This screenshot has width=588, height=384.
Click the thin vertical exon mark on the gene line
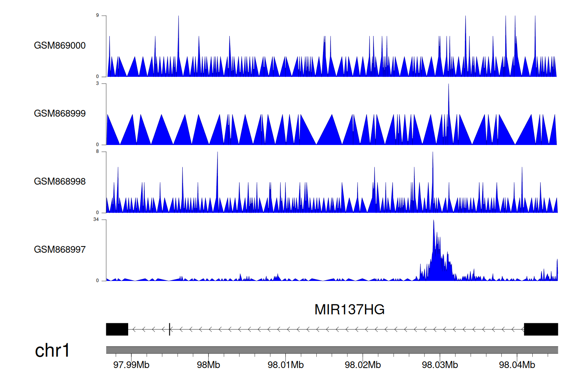pos(169,329)
